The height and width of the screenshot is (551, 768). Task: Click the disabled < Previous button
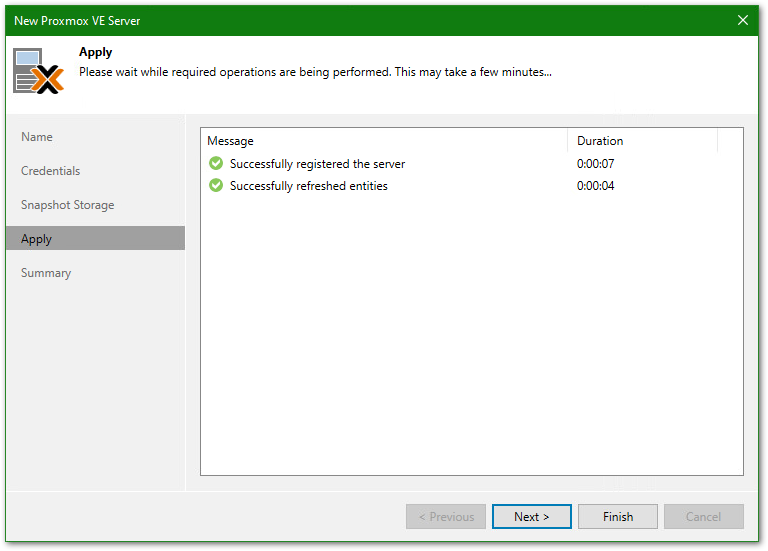(x=446, y=517)
